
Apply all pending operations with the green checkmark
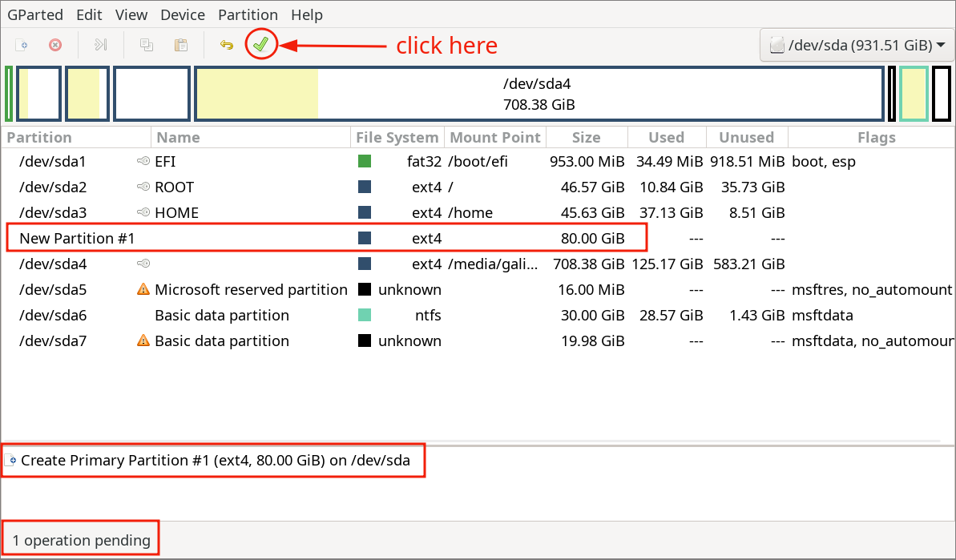click(x=260, y=44)
